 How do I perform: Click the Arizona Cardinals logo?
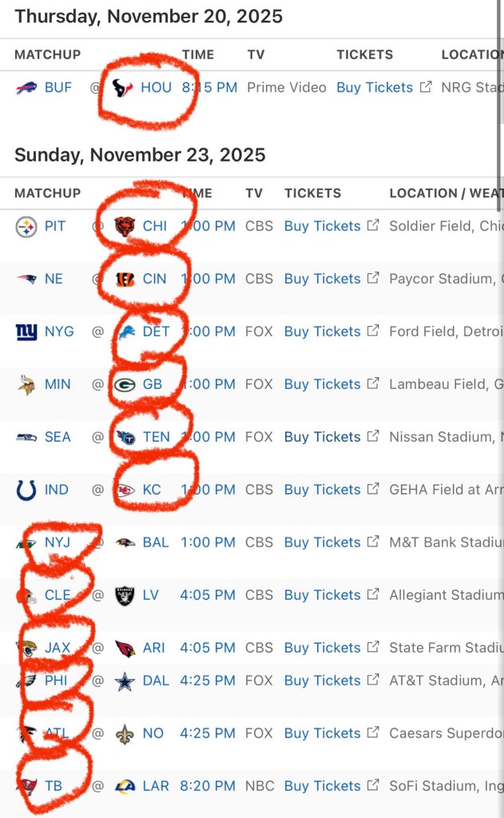coord(125,649)
